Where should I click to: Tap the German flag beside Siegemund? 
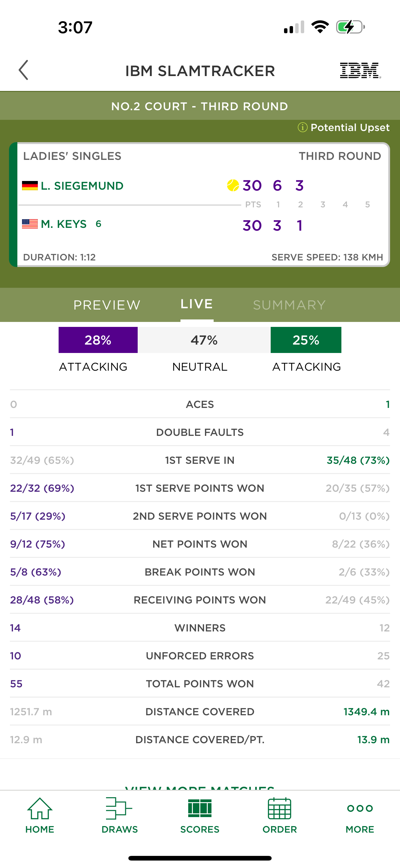tap(30, 186)
